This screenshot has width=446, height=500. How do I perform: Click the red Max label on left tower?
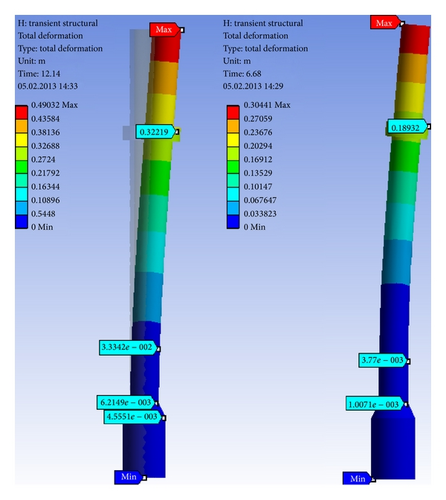click(165, 30)
